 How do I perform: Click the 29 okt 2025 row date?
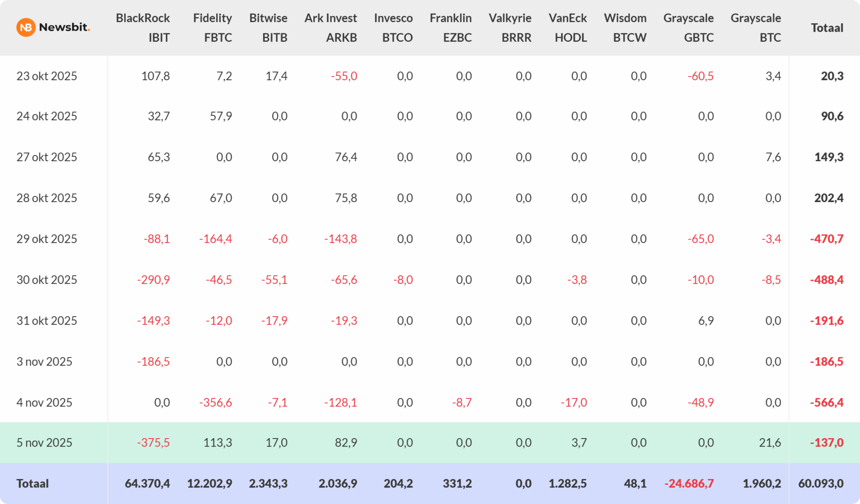pyautogui.click(x=47, y=239)
